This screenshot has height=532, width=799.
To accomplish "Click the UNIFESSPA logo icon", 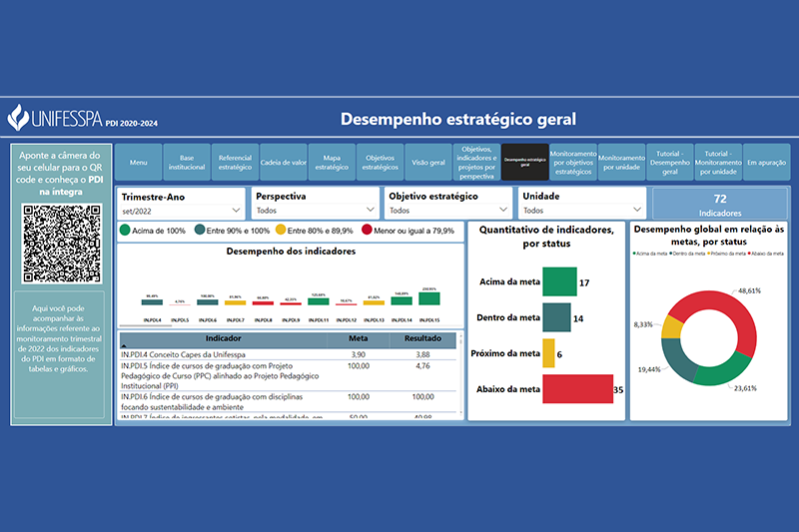I will click(18, 118).
